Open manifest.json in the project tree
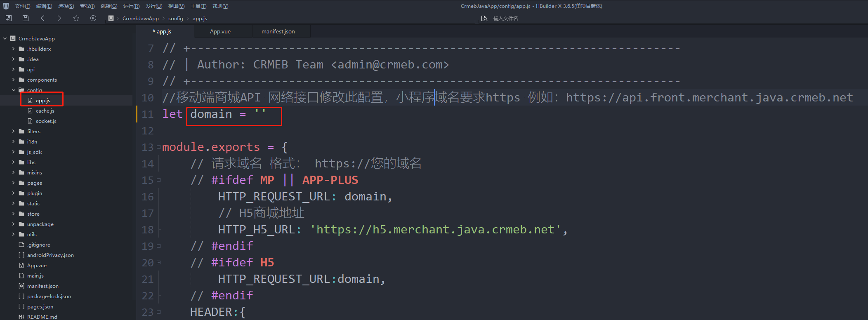Viewport: 868px width, 320px height. (x=42, y=286)
